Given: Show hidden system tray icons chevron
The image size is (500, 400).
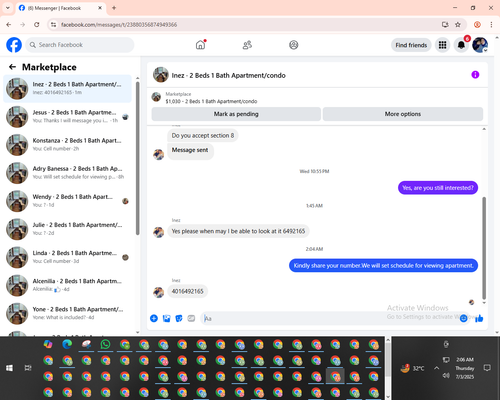Looking at the screenshot, I should point(436,368).
